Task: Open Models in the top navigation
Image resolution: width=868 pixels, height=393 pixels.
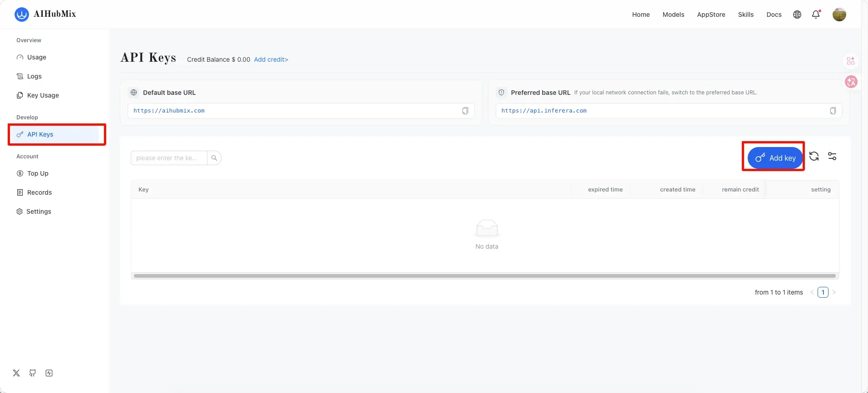Action: point(673,15)
